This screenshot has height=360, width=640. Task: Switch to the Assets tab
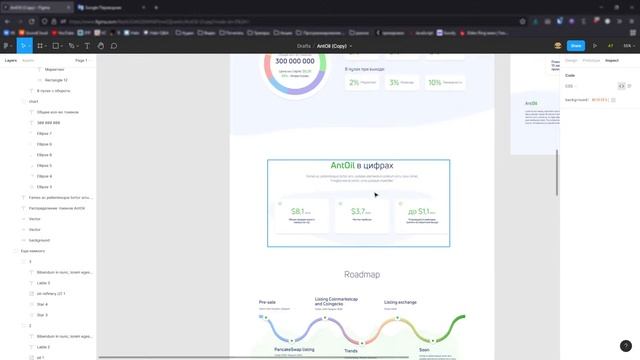28,60
